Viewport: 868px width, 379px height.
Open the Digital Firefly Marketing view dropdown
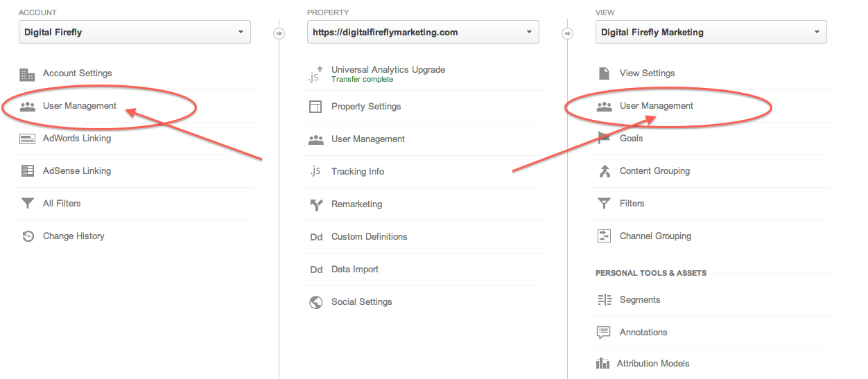(711, 32)
